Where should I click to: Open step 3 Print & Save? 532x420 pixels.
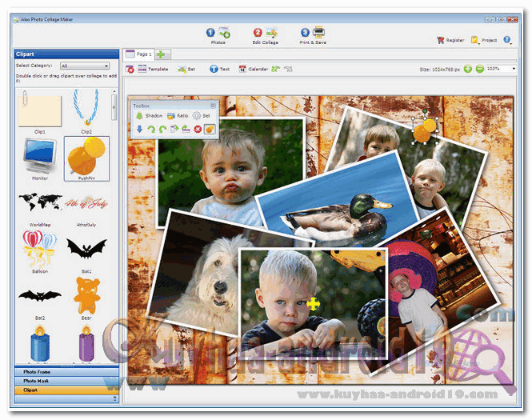pyautogui.click(x=313, y=36)
